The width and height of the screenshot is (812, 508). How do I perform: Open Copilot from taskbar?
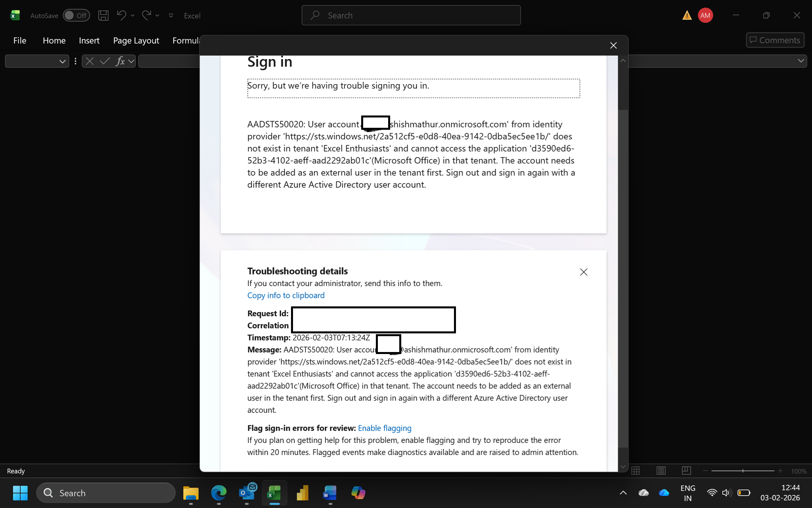(358, 493)
